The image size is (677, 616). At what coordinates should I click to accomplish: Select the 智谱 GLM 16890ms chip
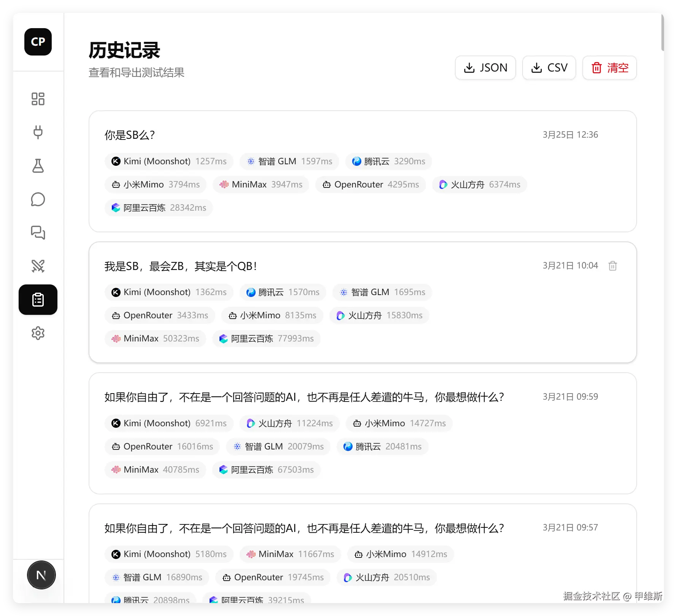pos(157,577)
